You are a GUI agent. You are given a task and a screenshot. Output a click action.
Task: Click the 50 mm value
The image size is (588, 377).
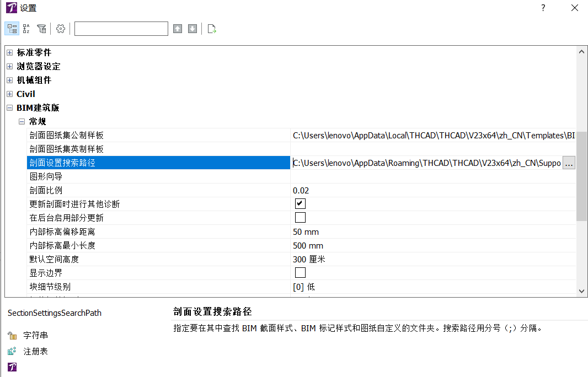306,232
